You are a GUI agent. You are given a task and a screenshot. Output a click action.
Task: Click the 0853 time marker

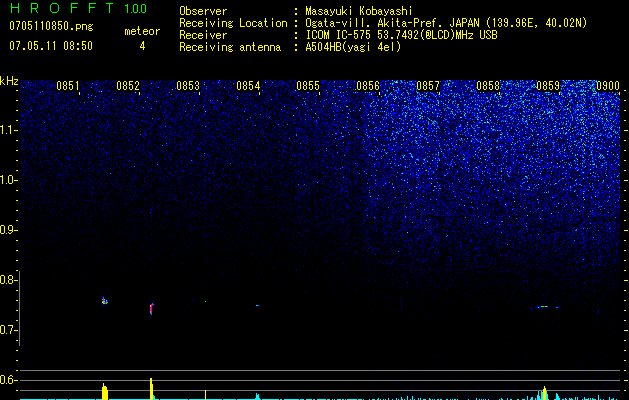point(188,85)
